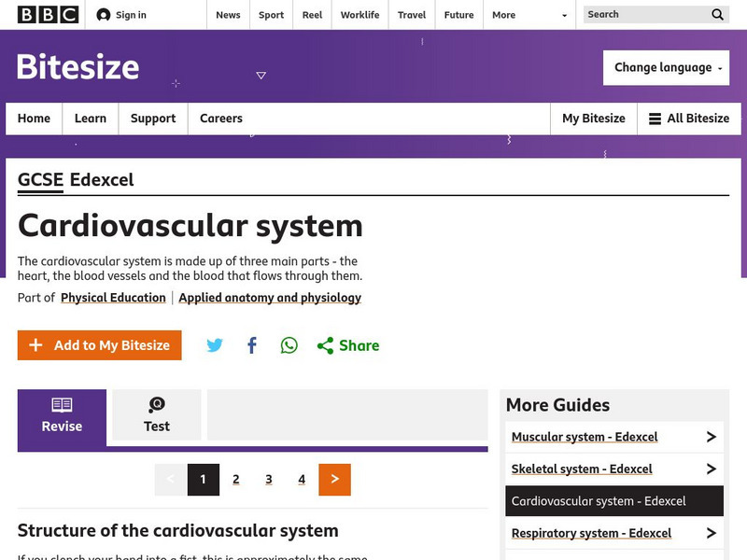Open Worklife in the BBC top bar
Image resolution: width=747 pixels, height=560 pixels.
[359, 15]
